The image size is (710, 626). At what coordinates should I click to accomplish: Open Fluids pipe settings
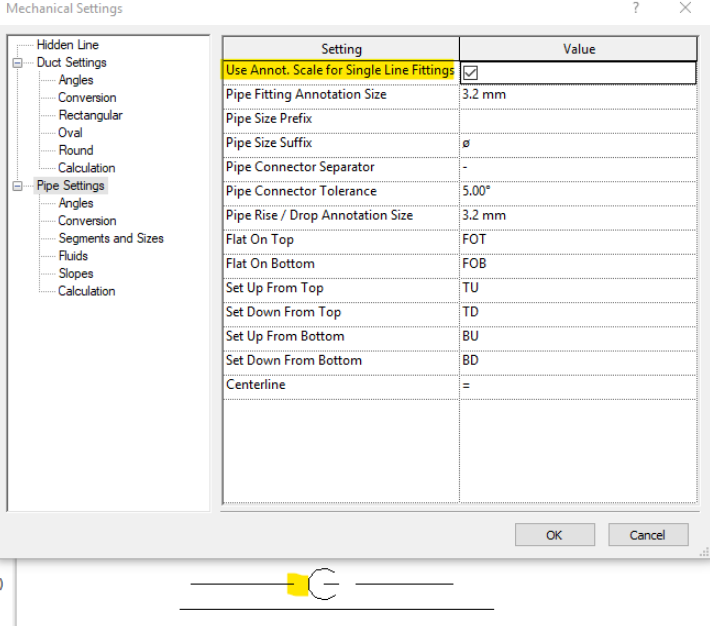73,256
